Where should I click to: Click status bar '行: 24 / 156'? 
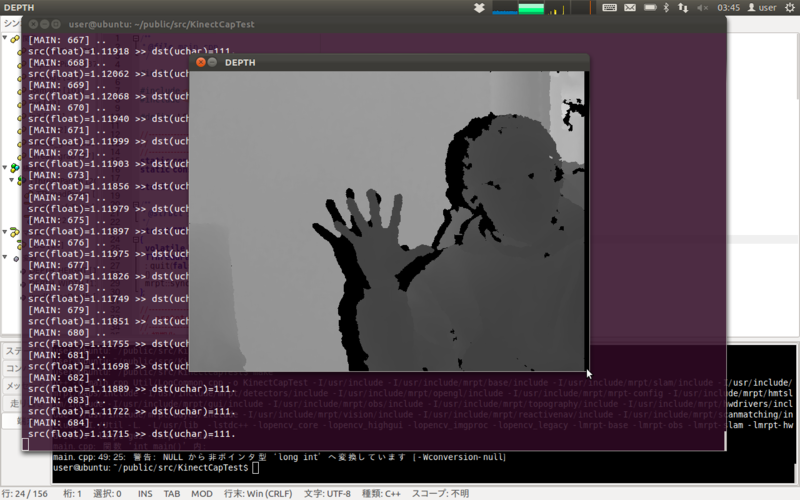tap(24, 493)
